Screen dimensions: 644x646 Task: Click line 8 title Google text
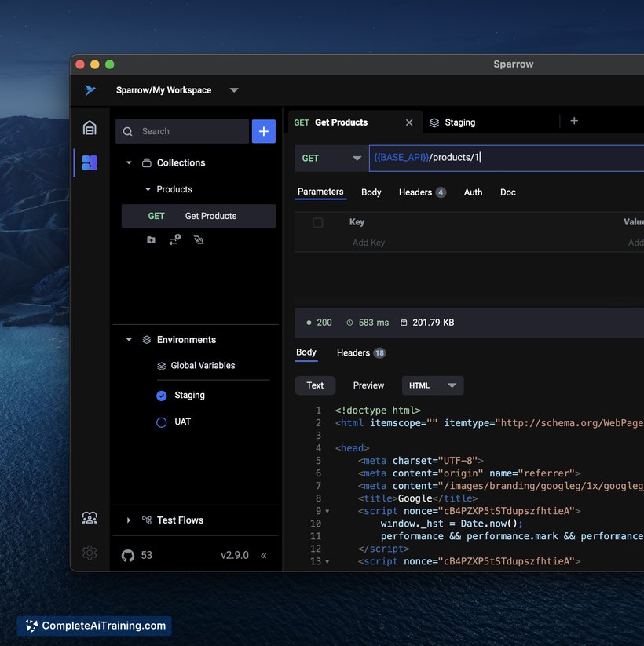[x=415, y=498]
